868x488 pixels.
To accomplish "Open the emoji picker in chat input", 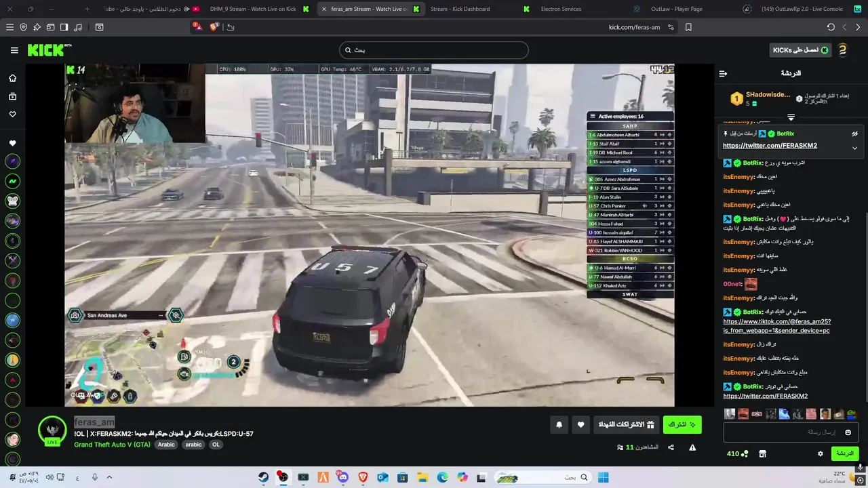I will [x=848, y=432].
